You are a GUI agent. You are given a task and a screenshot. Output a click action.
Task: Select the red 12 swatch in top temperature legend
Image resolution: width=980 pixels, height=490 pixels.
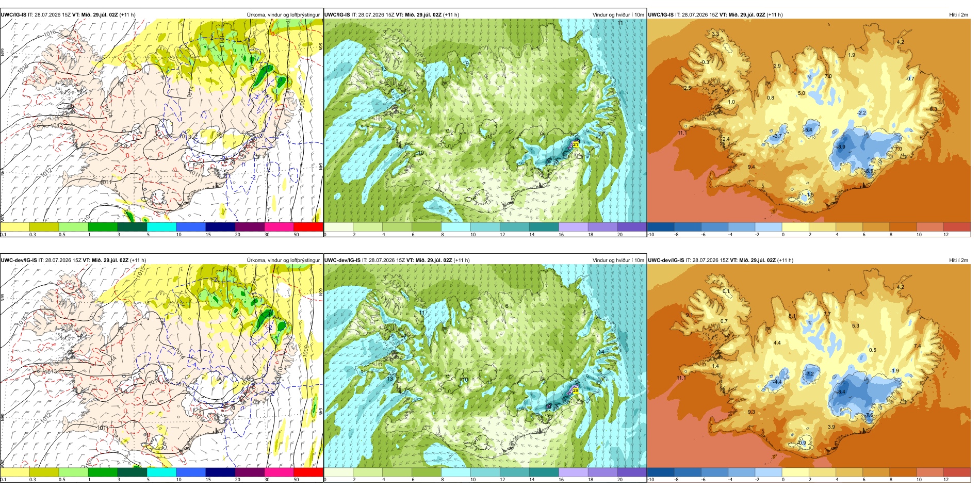tap(957, 227)
